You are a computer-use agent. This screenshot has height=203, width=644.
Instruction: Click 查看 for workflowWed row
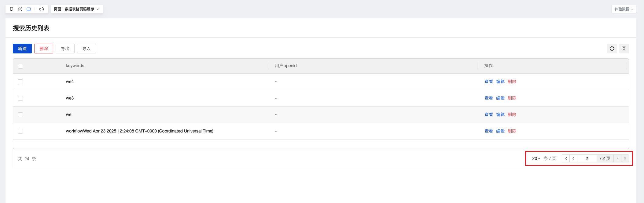click(489, 131)
